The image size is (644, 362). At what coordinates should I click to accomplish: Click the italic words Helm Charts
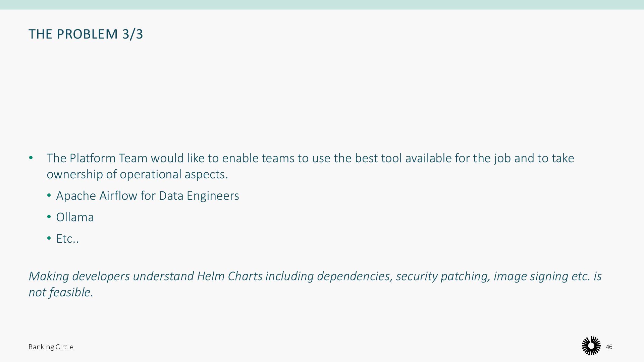tap(229, 276)
